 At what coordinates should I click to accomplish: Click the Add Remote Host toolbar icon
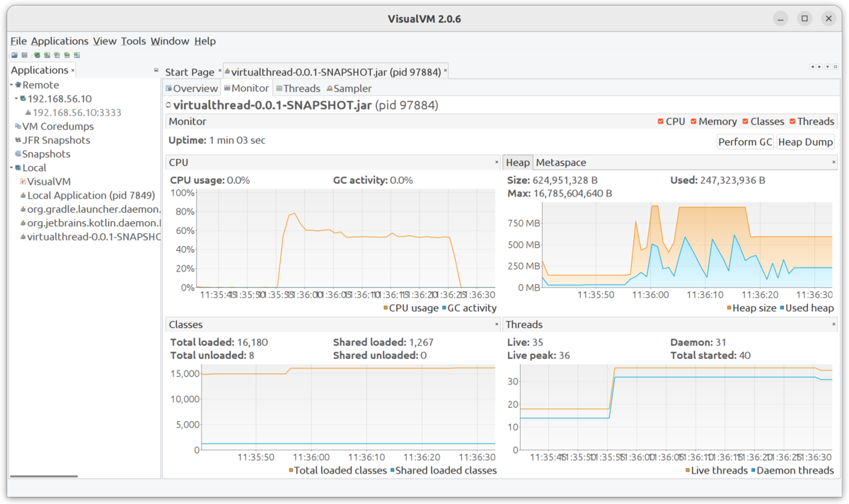click(37, 54)
